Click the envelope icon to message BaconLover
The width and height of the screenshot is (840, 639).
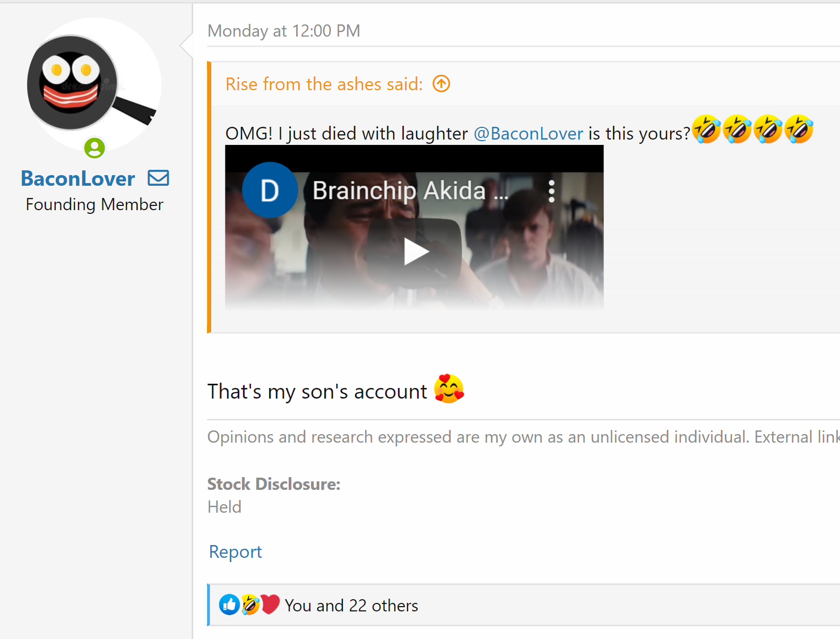[x=158, y=178]
